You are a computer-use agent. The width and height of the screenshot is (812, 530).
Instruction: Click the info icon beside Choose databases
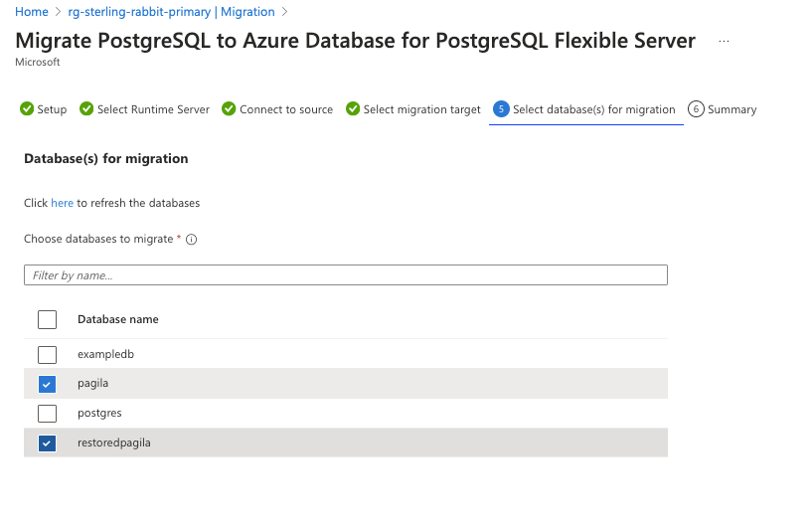click(192, 240)
